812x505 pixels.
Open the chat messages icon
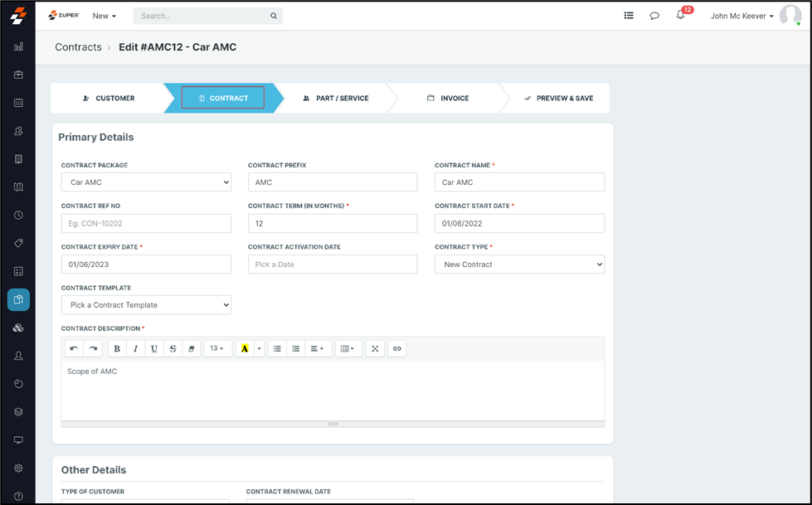654,16
